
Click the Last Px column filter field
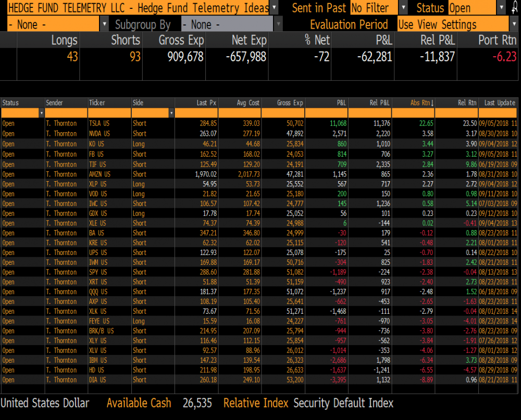point(196,113)
